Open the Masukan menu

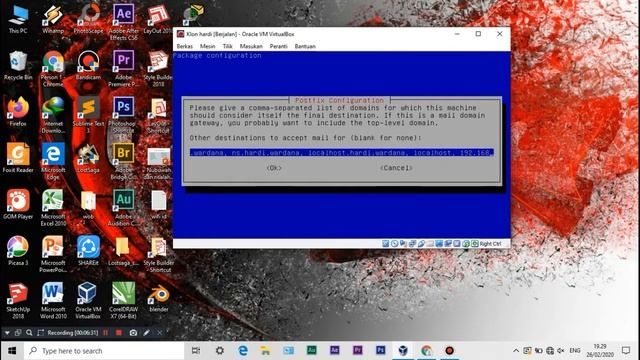(x=251, y=46)
